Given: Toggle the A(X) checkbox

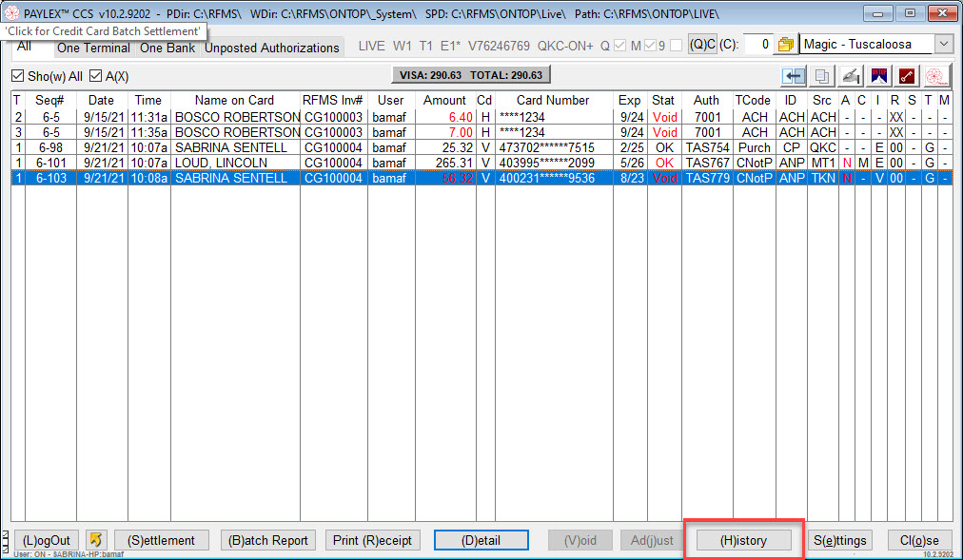Looking at the screenshot, I should (95, 76).
